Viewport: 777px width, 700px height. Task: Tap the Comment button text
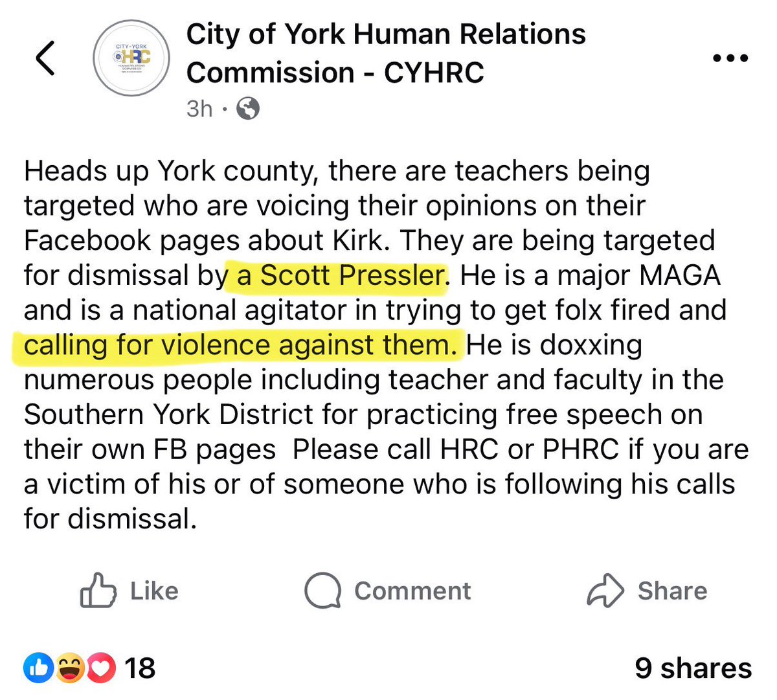click(x=412, y=591)
